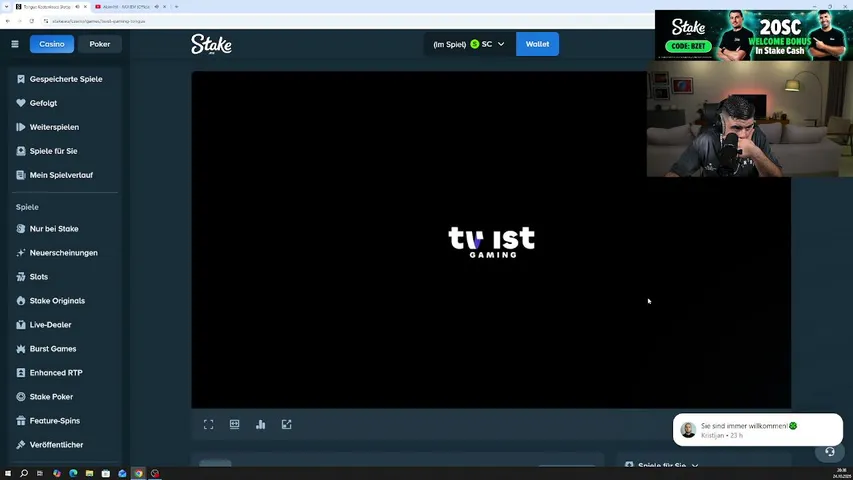
Task: Open the hamburger sidebar menu
Action: 15,44
